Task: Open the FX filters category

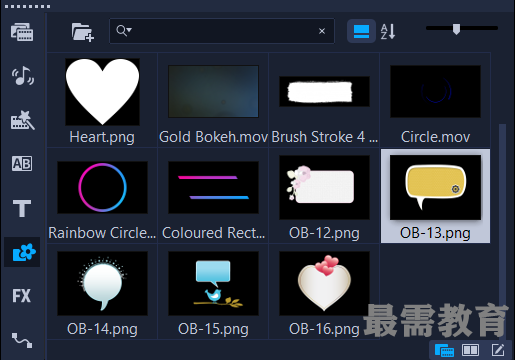Action: (22, 296)
